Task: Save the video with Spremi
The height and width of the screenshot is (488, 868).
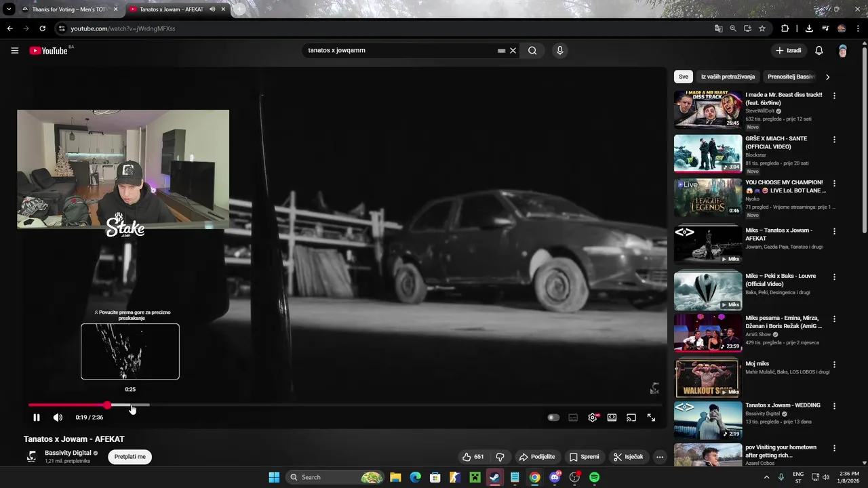Action: pyautogui.click(x=585, y=457)
